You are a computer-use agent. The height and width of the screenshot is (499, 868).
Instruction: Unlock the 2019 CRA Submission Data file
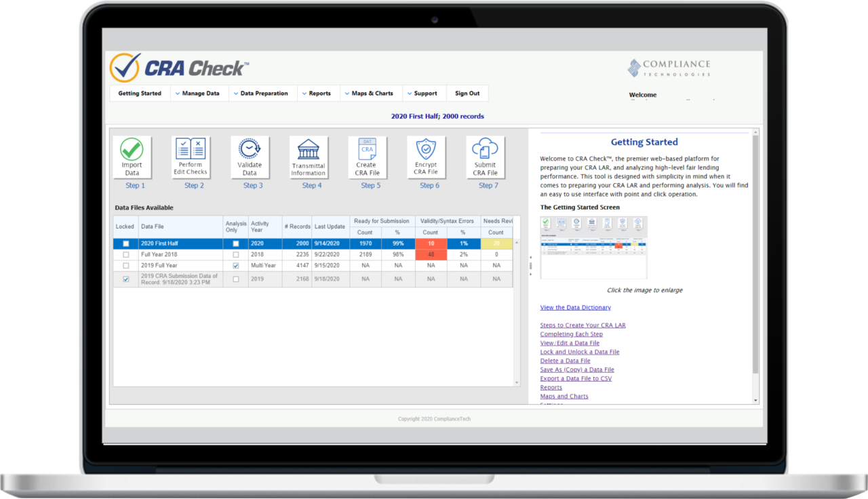(125, 279)
